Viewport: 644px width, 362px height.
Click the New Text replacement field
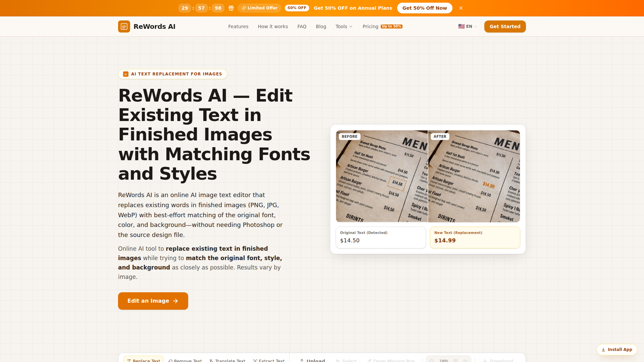pos(475,237)
